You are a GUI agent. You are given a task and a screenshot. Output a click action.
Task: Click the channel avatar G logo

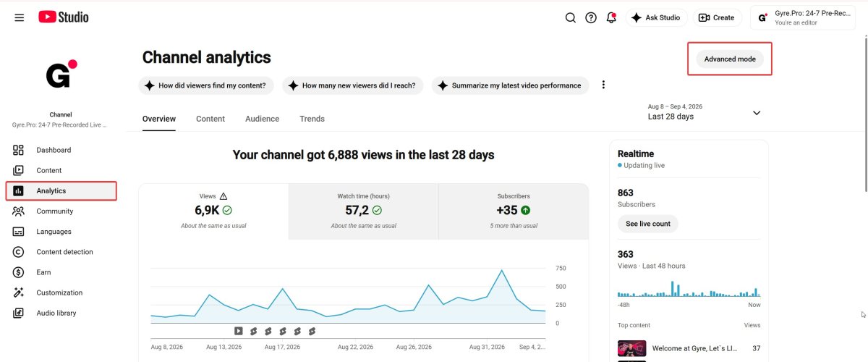pos(60,75)
